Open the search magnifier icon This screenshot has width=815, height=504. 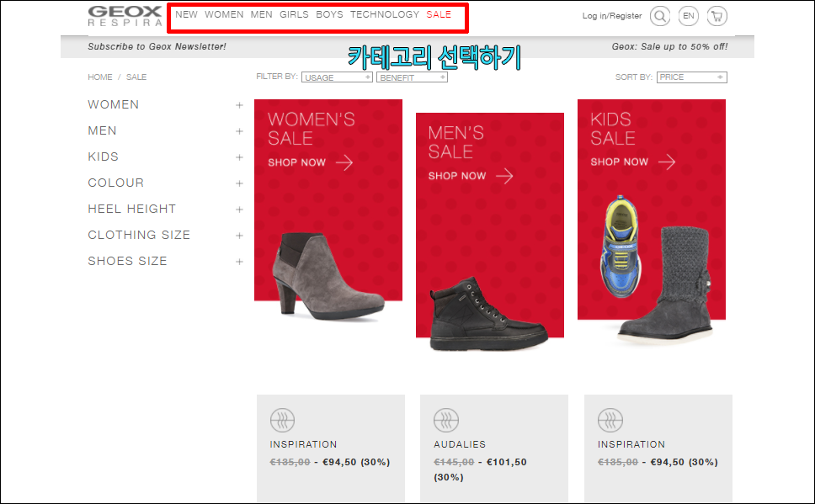click(x=659, y=16)
